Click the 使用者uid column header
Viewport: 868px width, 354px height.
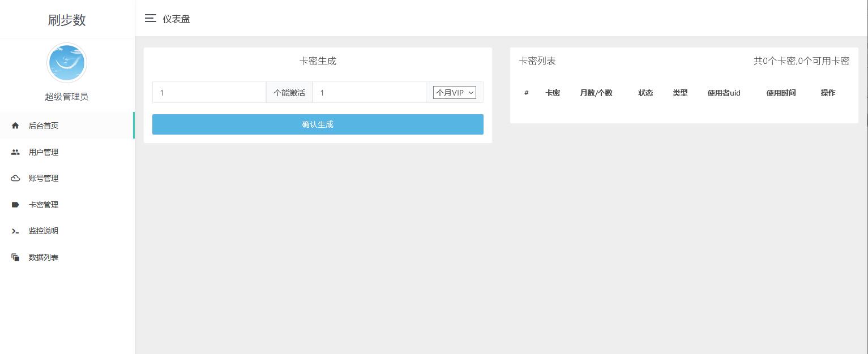pyautogui.click(x=724, y=93)
